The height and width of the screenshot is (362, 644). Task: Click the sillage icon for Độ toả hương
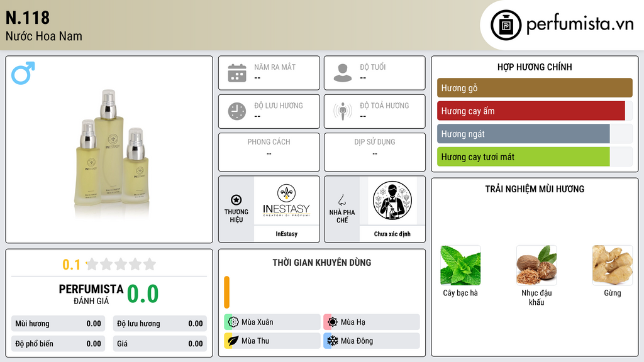point(343,111)
